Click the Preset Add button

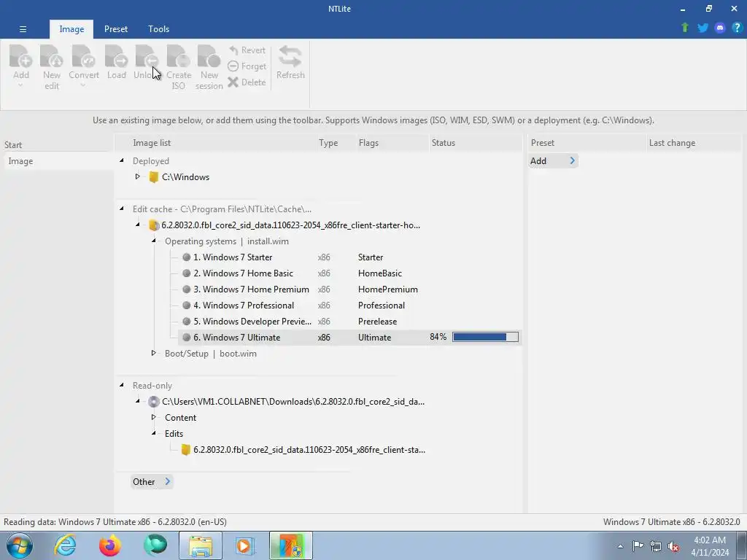click(x=553, y=161)
